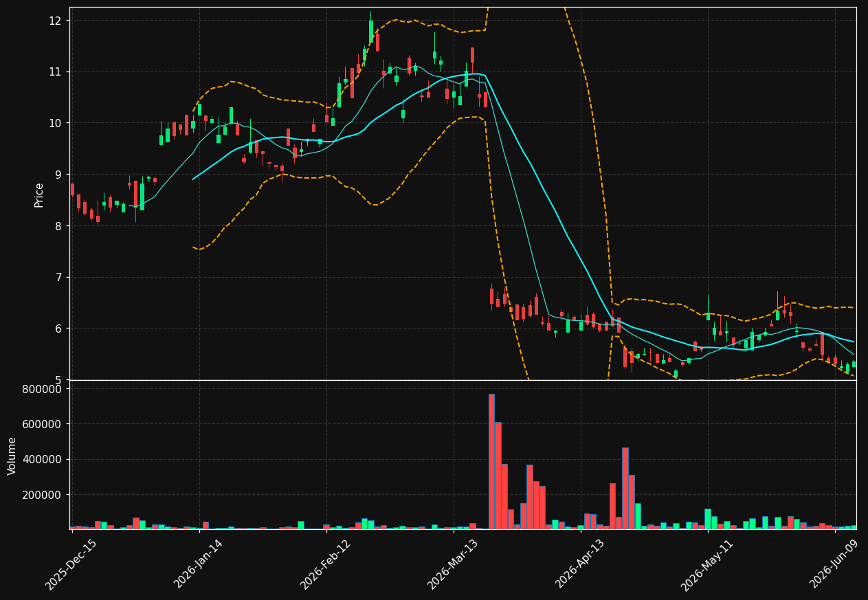Click the 2026-Apr-13 date label
Viewport: 868px width, 600px height.
point(580,564)
